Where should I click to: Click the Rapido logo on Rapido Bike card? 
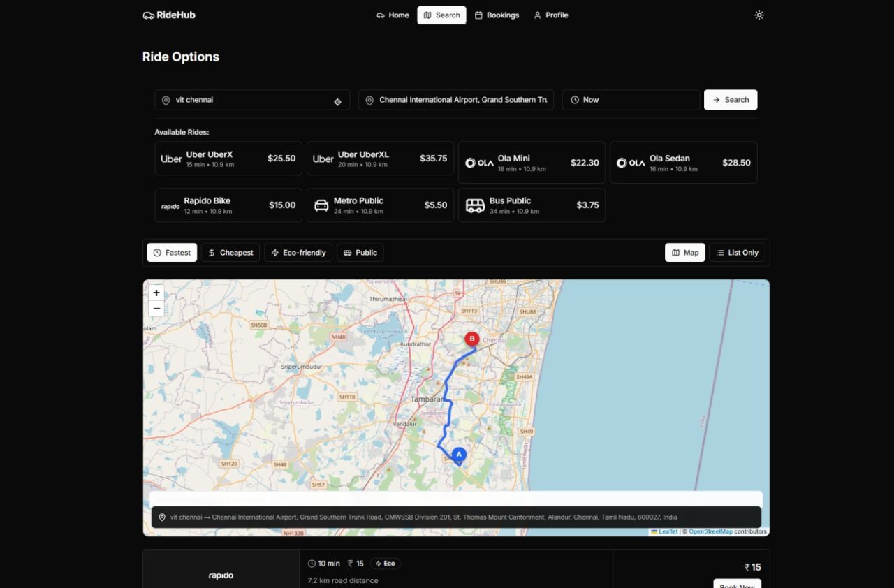pyautogui.click(x=170, y=206)
